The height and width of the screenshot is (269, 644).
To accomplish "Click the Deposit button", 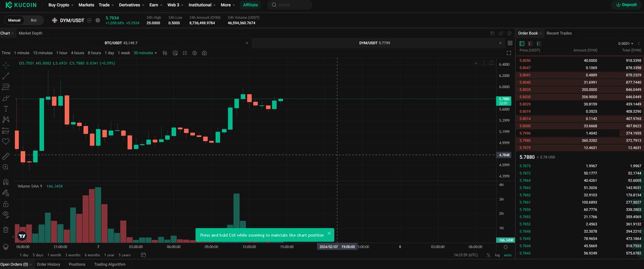I will [626, 5].
